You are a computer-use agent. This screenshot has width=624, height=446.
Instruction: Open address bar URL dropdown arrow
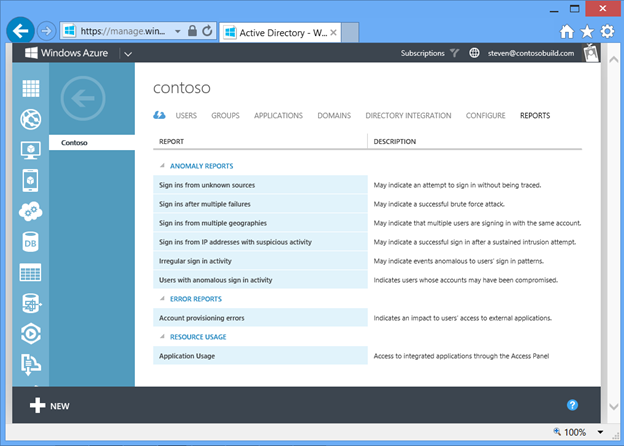point(177,31)
